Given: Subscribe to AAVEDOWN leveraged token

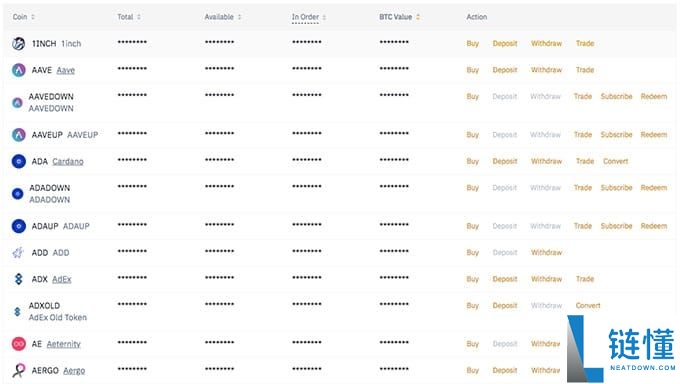Looking at the screenshot, I should [x=616, y=96].
